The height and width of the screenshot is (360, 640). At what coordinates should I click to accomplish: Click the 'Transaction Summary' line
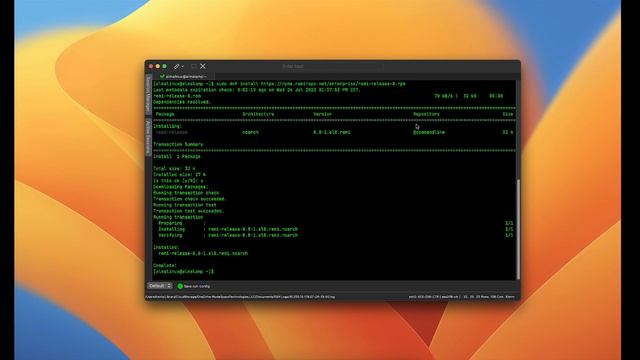pyautogui.click(x=178, y=144)
